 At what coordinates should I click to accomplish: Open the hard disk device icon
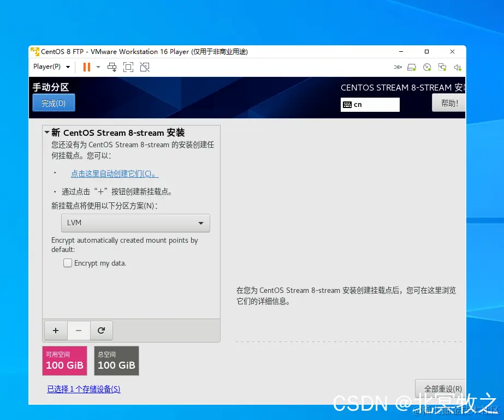click(x=412, y=67)
